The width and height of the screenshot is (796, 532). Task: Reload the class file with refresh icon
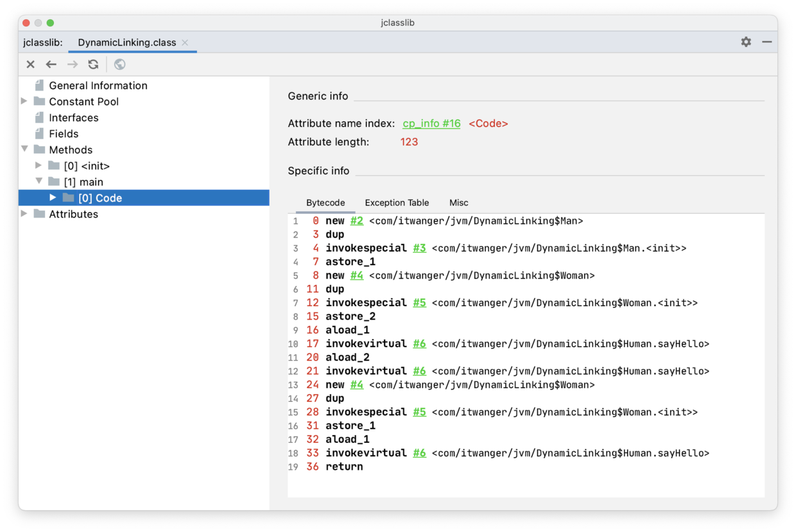pyautogui.click(x=94, y=64)
